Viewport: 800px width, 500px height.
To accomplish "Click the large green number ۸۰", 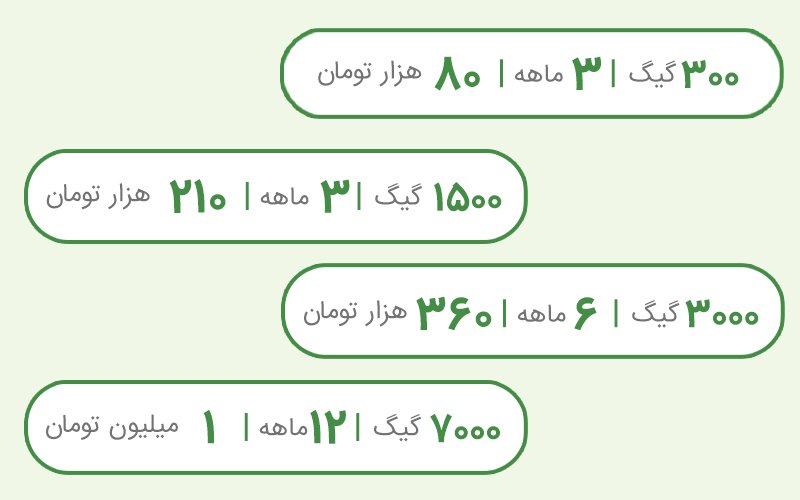I will coord(458,74).
